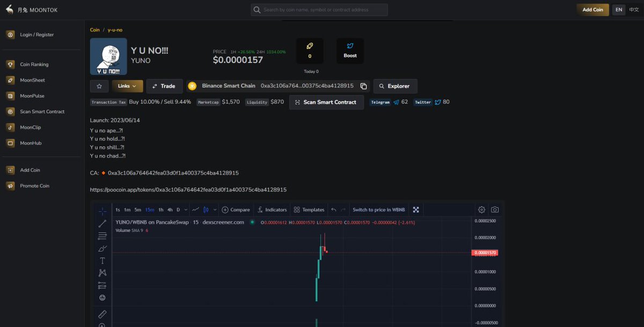The image size is (644, 327).
Task: Select the D daily chart interval
Action: 178,210
